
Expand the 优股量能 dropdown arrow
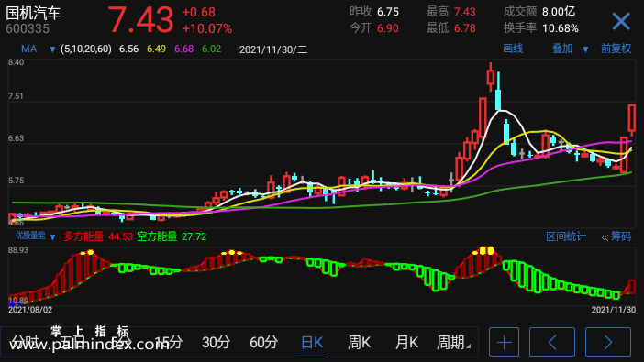[52, 237]
